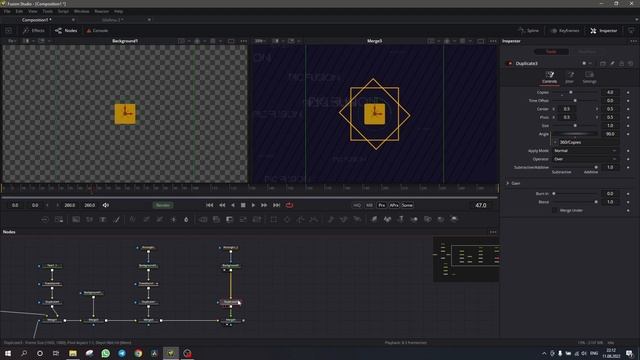Add a Renderer 3D tool from the toolbar
Viewport: 640px width, 360px height.
[454, 220]
